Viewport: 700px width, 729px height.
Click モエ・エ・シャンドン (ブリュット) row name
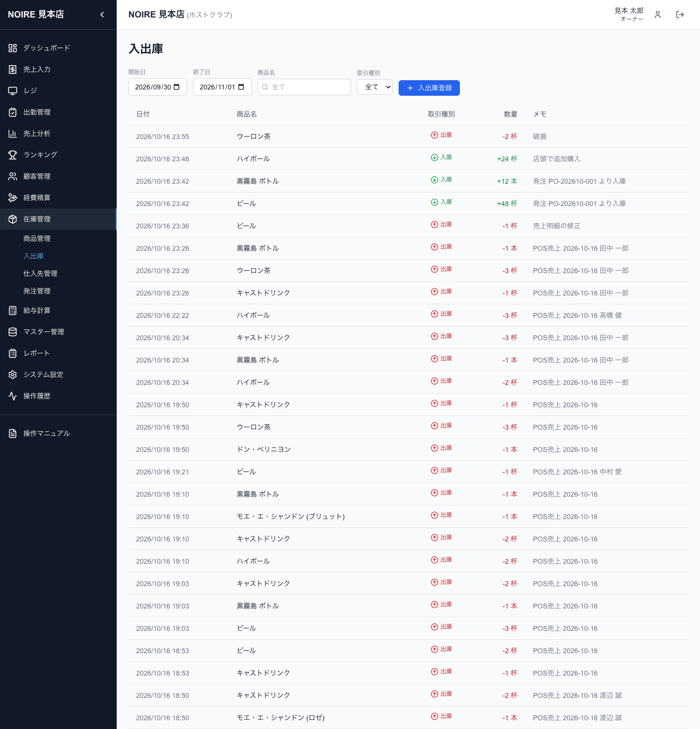point(291,517)
